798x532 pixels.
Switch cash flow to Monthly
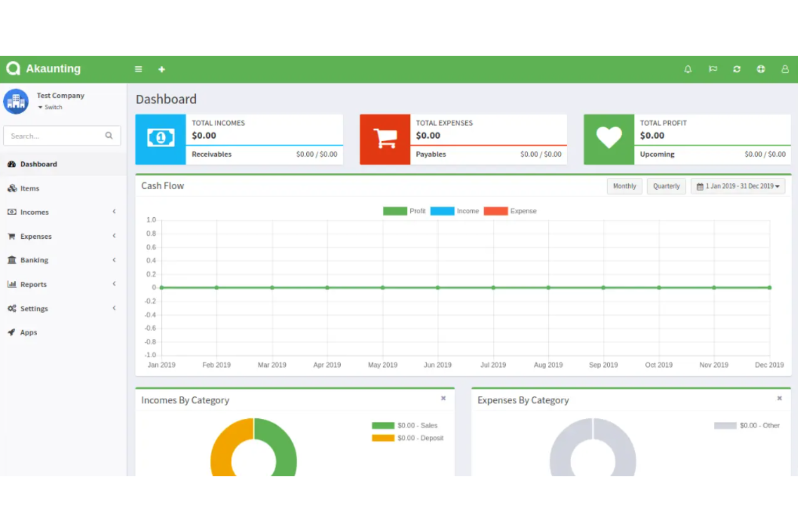click(x=624, y=186)
